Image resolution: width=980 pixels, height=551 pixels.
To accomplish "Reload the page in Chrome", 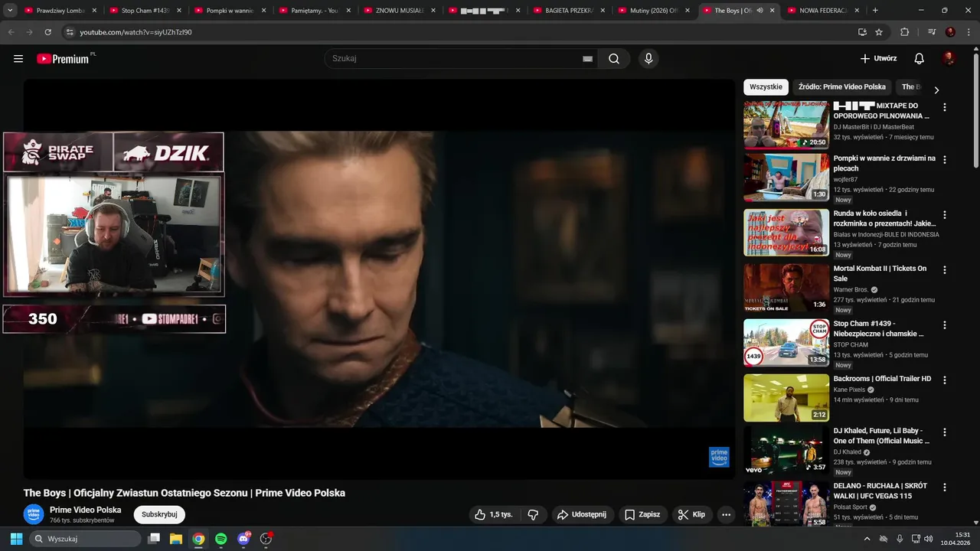I will coord(47,32).
